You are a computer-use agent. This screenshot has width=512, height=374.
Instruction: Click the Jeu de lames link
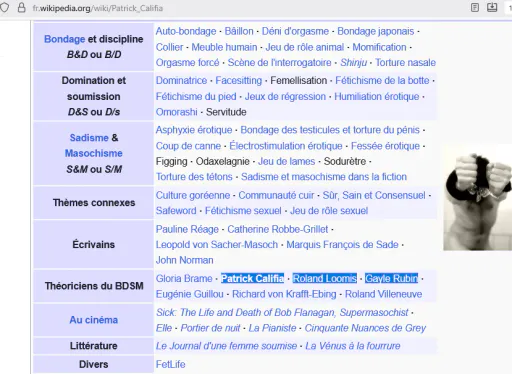tap(287, 161)
